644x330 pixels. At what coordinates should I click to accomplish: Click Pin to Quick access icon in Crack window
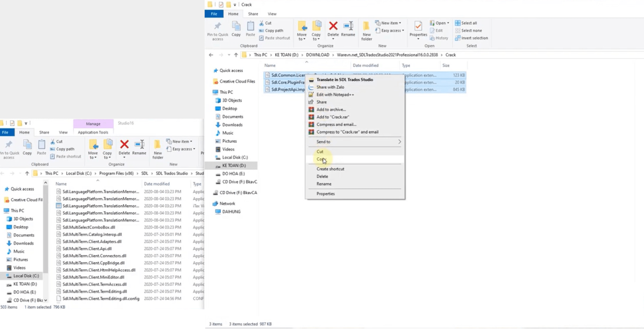[x=218, y=26]
